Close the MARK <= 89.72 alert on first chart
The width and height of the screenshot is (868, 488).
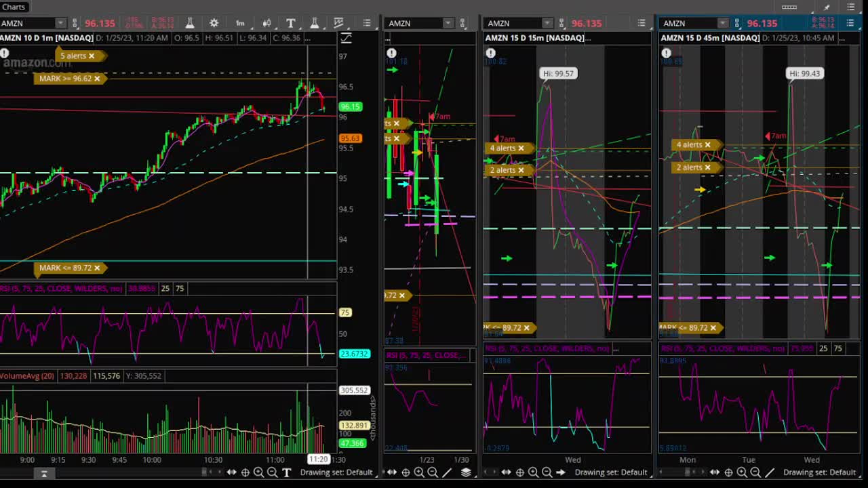click(x=96, y=268)
